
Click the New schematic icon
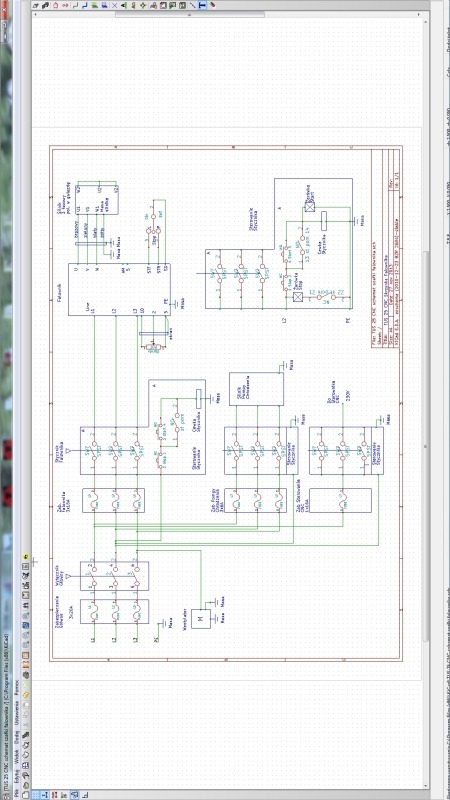click(26, 795)
